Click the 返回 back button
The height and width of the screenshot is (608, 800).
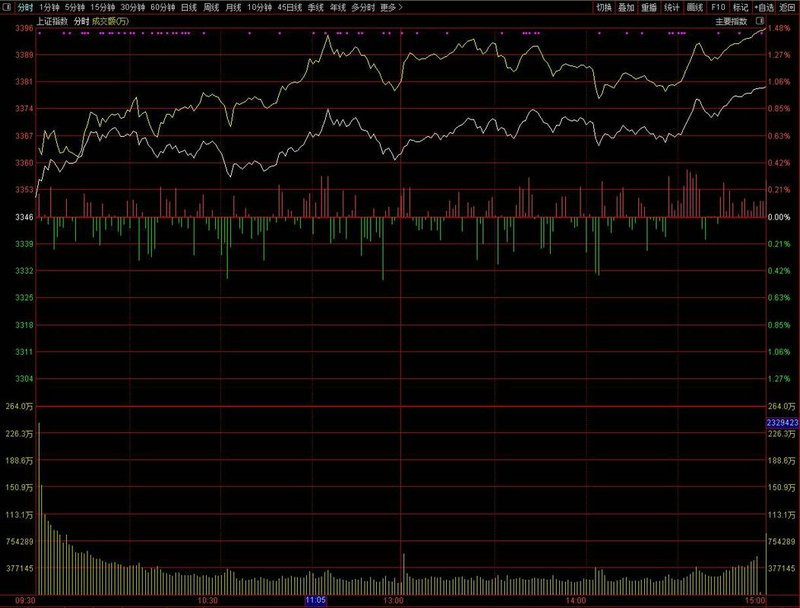pyautogui.click(x=787, y=7)
